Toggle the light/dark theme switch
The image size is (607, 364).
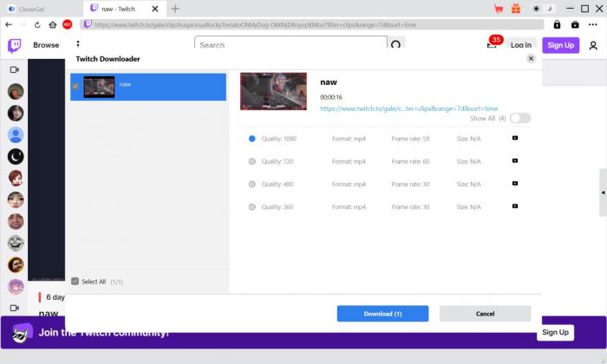(543, 9)
